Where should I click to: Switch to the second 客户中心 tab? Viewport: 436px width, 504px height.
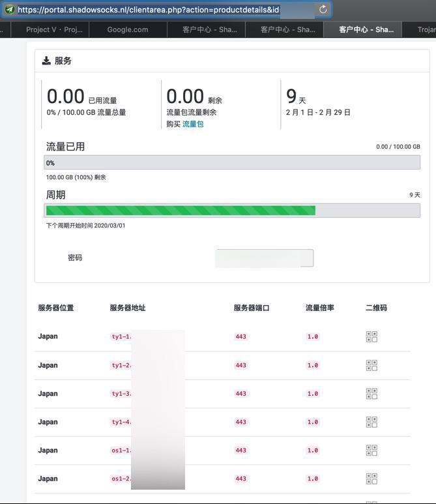tap(284, 29)
